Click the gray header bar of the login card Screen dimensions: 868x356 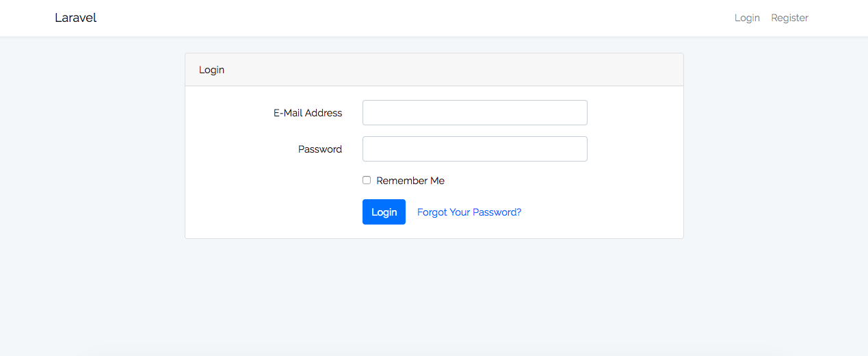coord(445,70)
